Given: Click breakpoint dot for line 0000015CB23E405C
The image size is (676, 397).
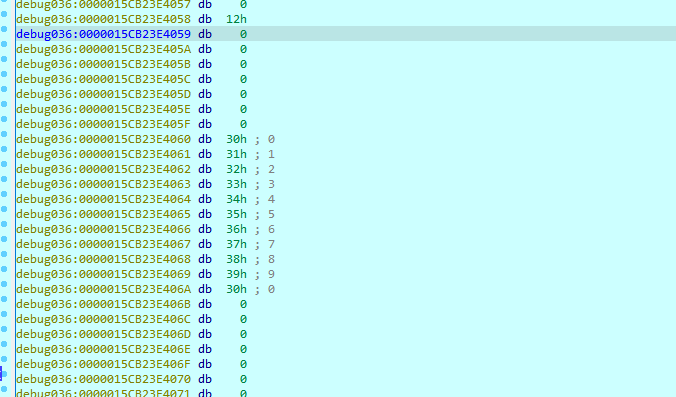Looking at the screenshot, I should (x=4, y=74).
